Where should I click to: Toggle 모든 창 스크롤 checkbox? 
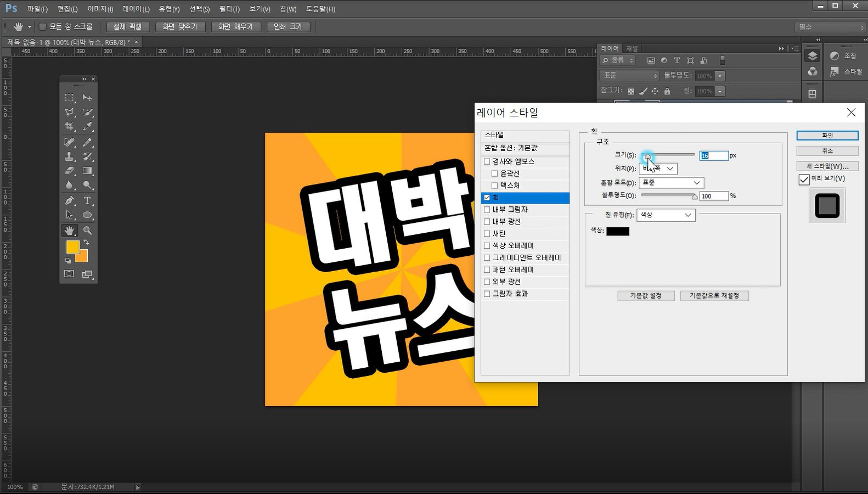42,27
